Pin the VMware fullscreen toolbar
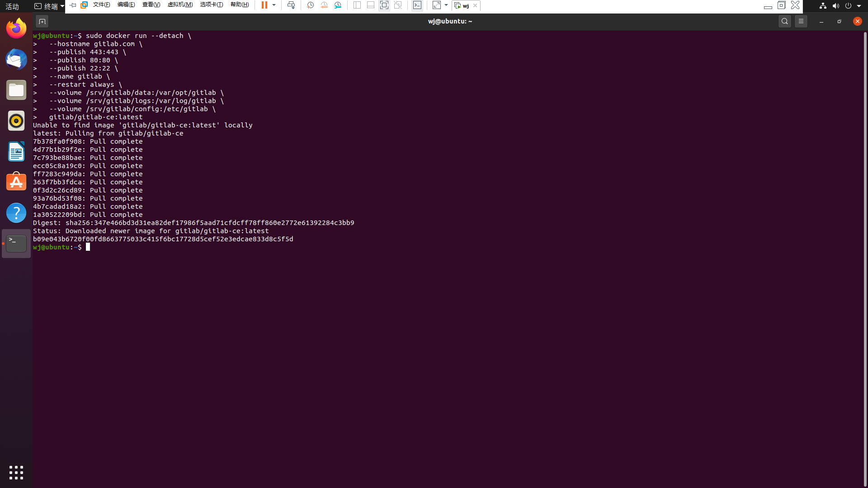The width and height of the screenshot is (868, 488). click(x=73, y=5)
